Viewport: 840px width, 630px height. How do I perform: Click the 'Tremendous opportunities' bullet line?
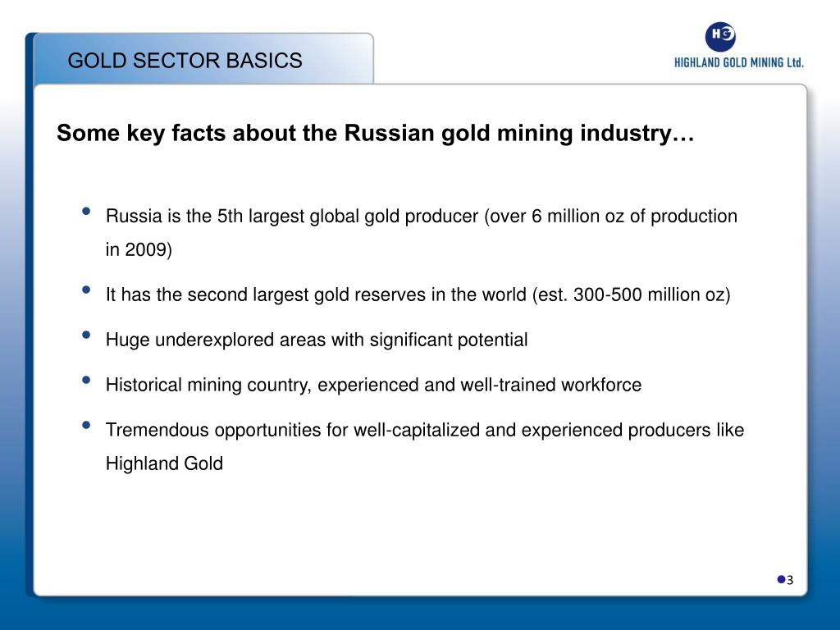point(425,430)
